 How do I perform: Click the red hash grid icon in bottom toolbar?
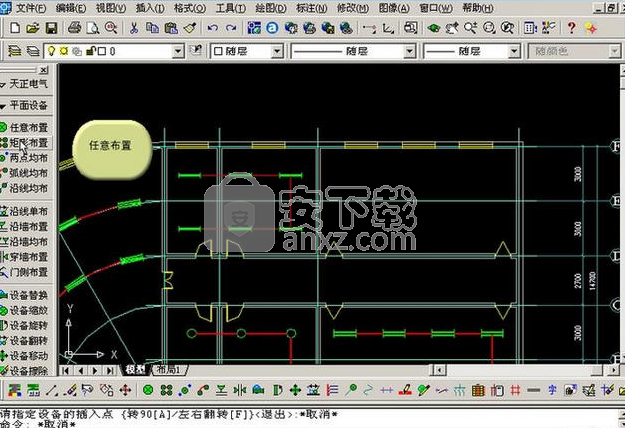515,390
